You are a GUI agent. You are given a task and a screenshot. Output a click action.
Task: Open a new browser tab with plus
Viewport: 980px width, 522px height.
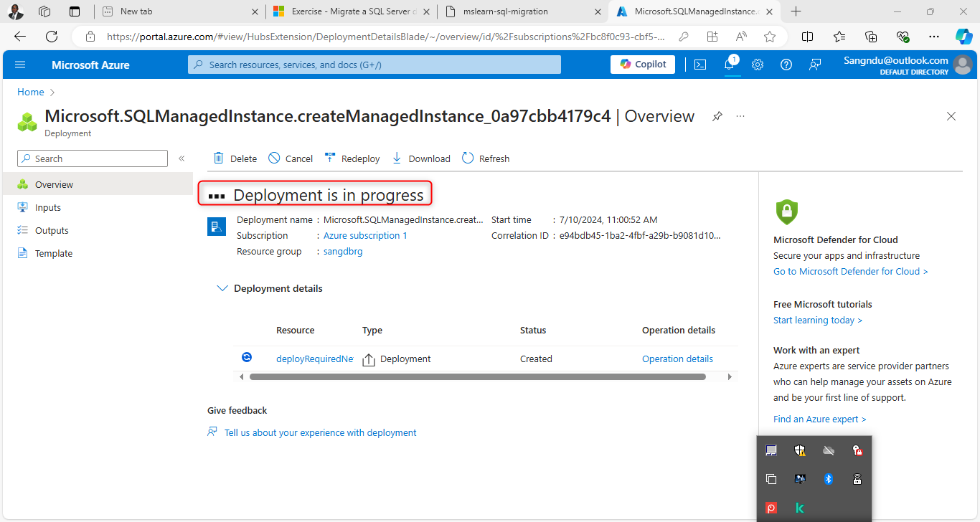coord(796,11)
